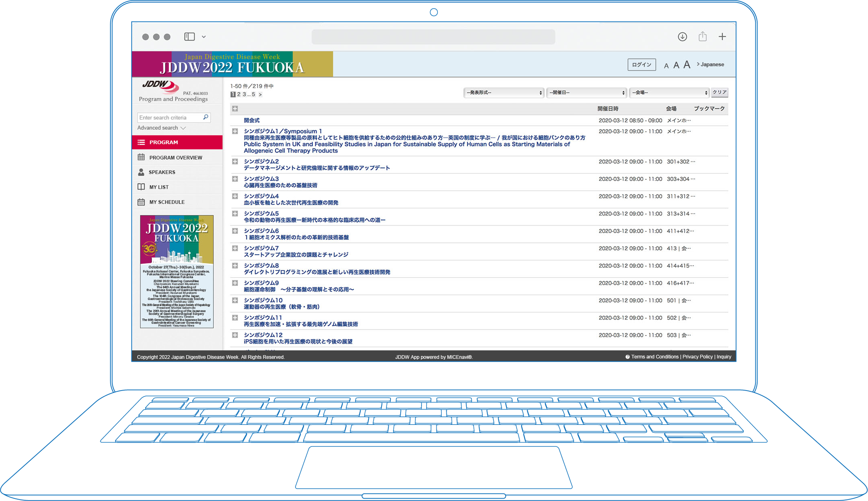Viewport: 868px width, 501px height.
Task: Click the PROGRAM list icon
Action: point(141,142)
